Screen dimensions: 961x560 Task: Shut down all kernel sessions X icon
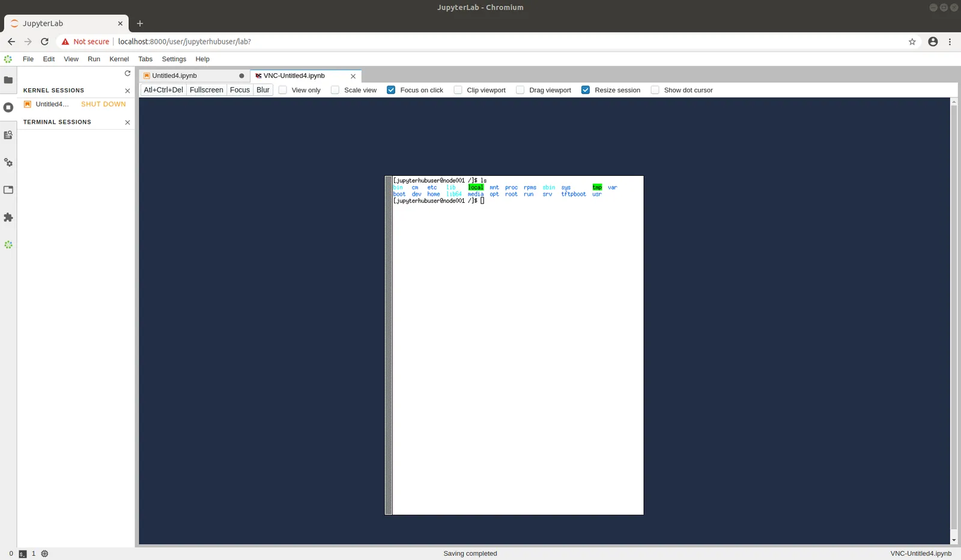[x=127, y=91]
